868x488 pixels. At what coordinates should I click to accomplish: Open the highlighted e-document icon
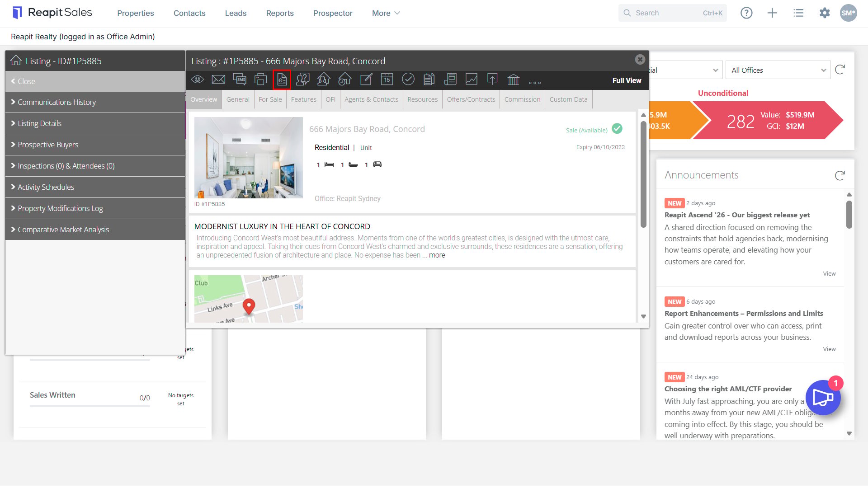coord(282,80)
